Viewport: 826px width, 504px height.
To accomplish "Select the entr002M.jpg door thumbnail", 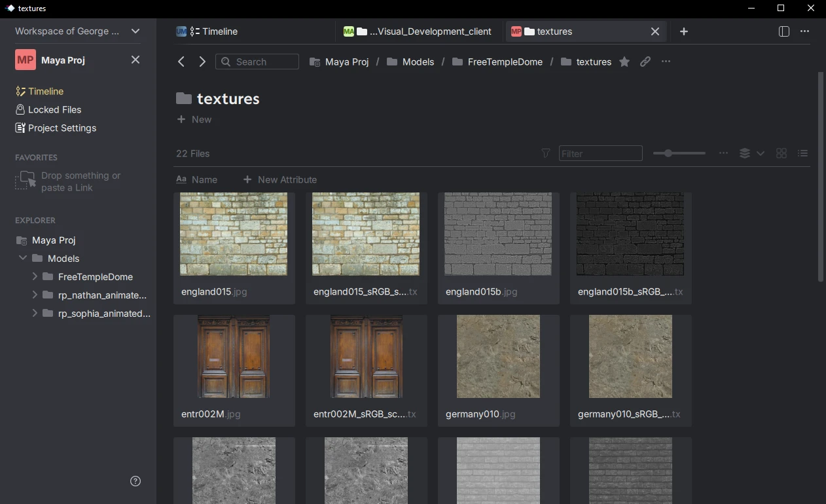I will (x=234, y=357).
